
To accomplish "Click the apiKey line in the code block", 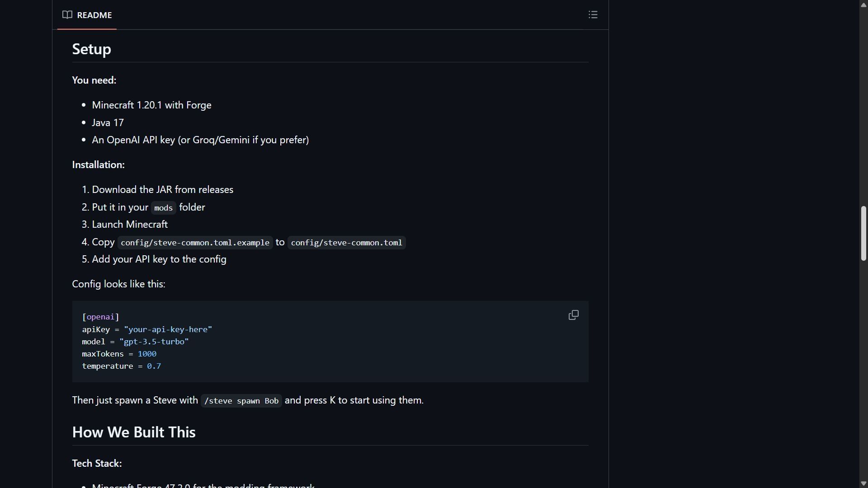I will (x=146, y=329).
